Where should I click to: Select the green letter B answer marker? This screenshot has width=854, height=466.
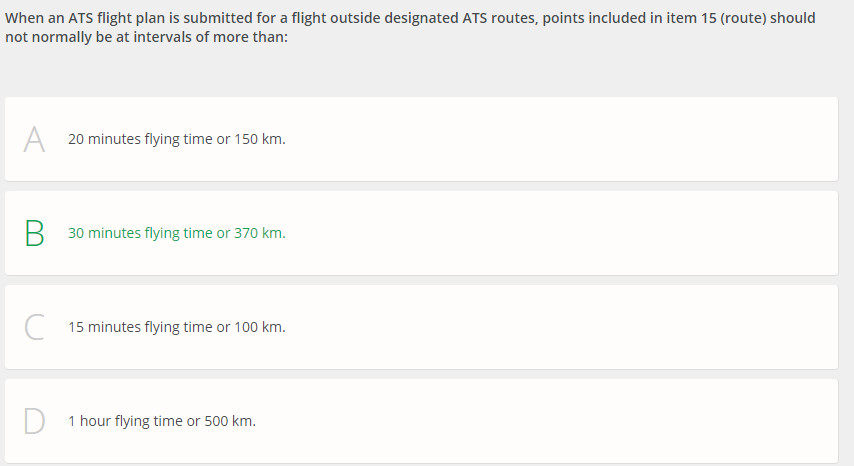(34, 234)
